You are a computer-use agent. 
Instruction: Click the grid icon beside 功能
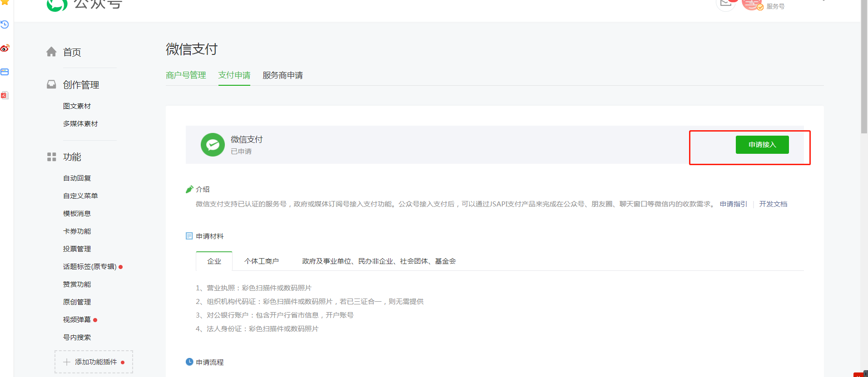pyautogui.click(x=51, y=157)
